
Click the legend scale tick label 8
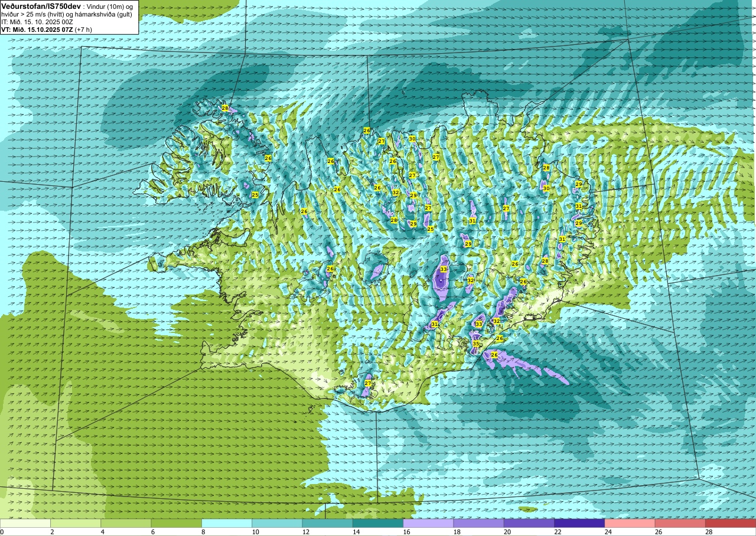202,532
